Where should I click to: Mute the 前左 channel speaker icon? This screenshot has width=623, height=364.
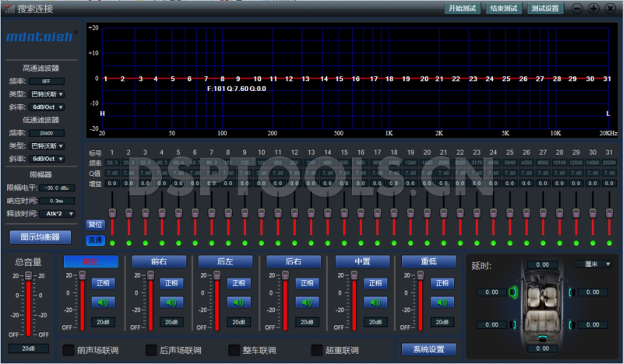(x=104, y=303)
